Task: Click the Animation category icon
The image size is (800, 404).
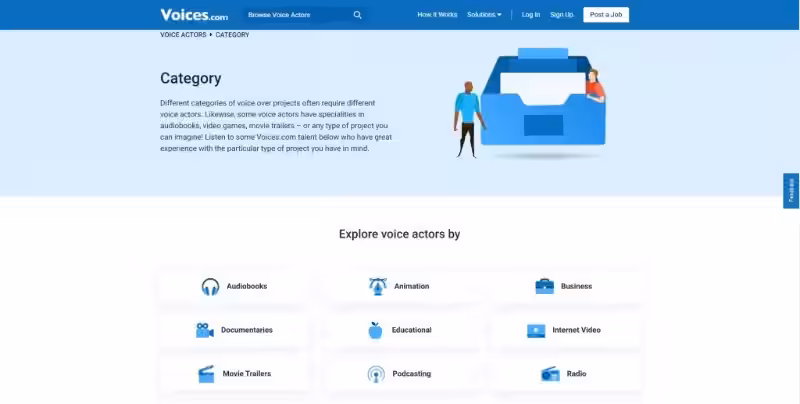Action: pos(378,286)
